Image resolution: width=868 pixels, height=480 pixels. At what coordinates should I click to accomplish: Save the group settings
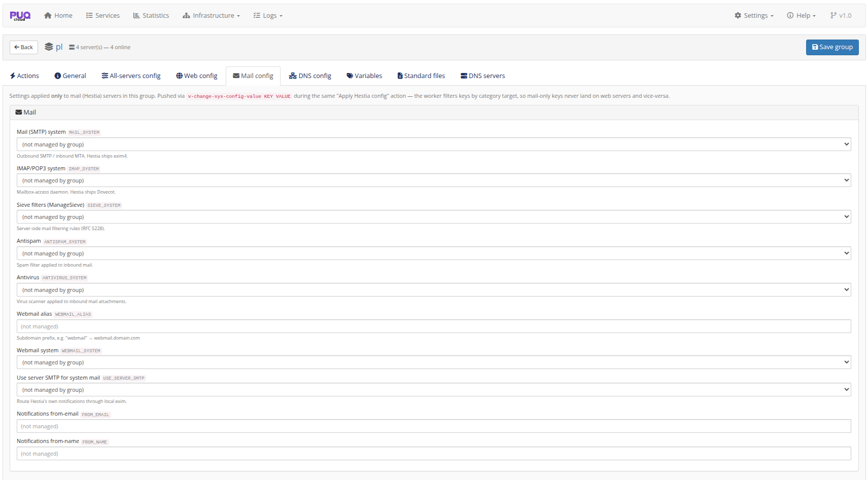click(832, 47)
